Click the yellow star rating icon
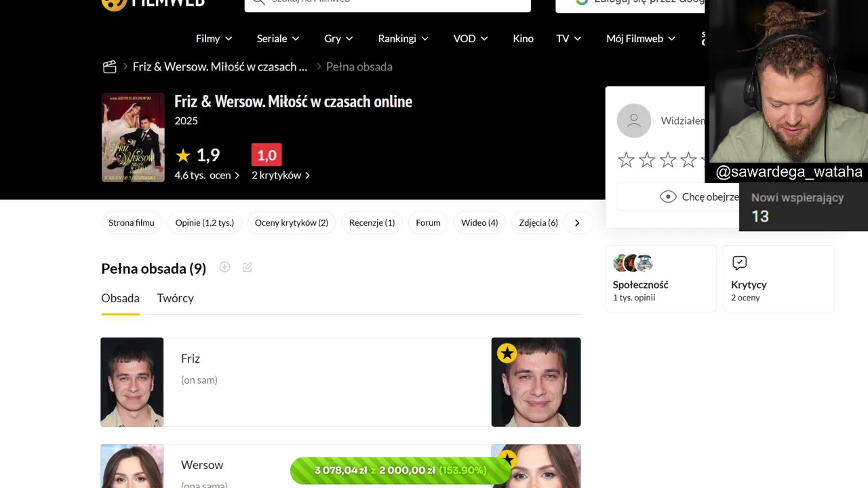 [x=182, y=155]
